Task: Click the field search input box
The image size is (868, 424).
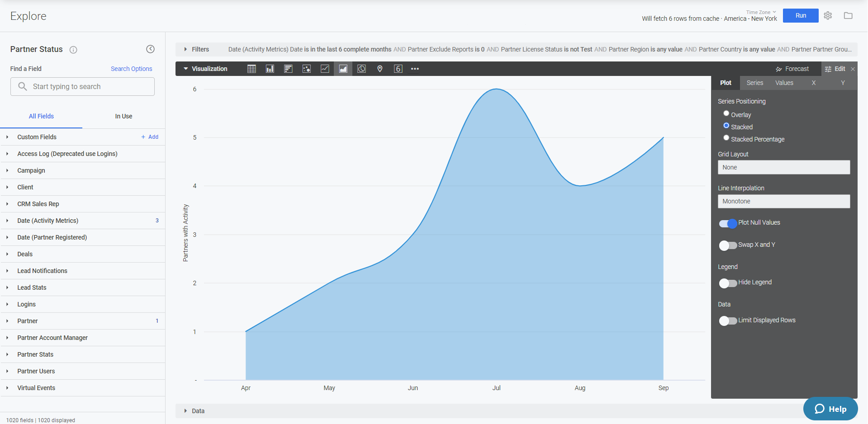Action: tap(82, 86)
